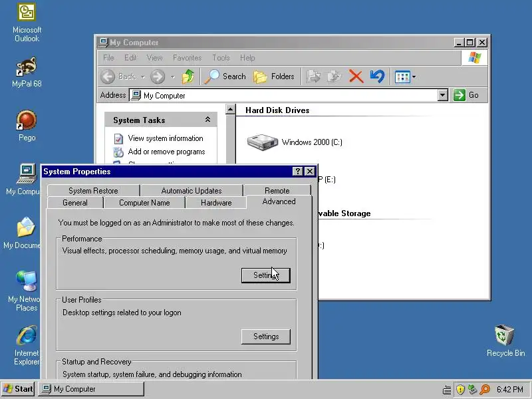
Task: Switch to the Computer Name tab
Action: click(144, 203)
